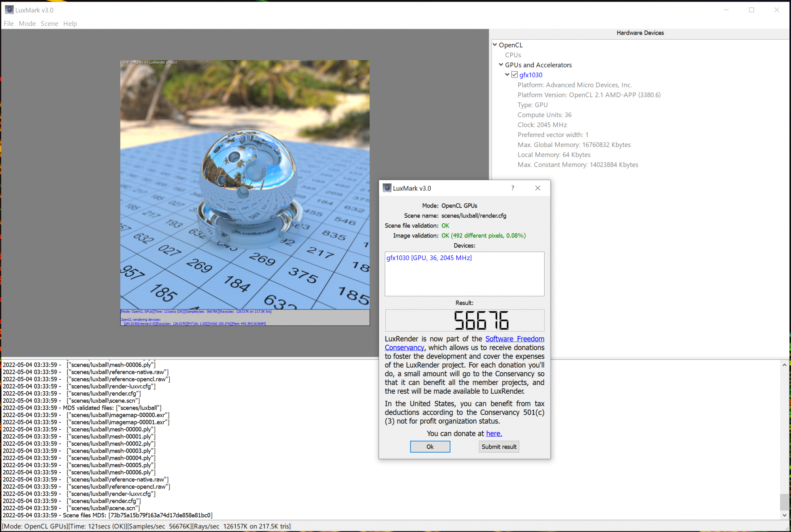Click the dialog help question mark
This screenshot has width=791, height=532.
click(x=513, y=188)
